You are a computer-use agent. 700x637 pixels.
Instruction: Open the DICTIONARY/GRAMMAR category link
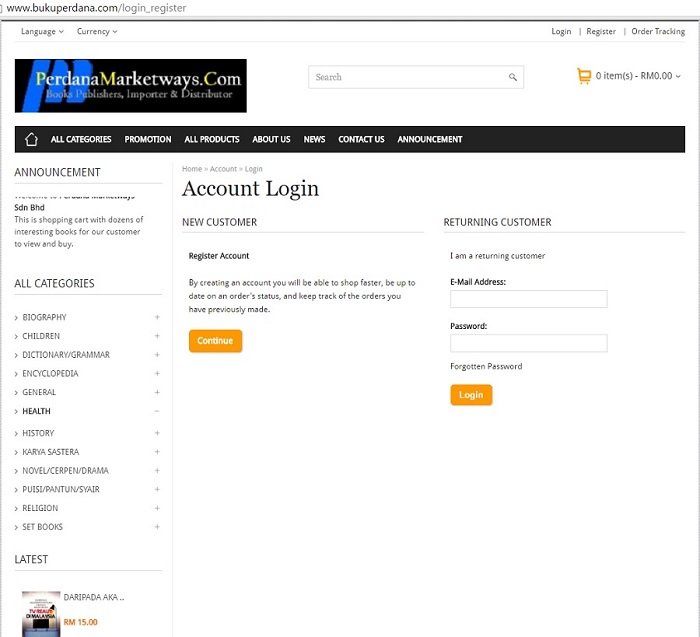click(66, 354)
